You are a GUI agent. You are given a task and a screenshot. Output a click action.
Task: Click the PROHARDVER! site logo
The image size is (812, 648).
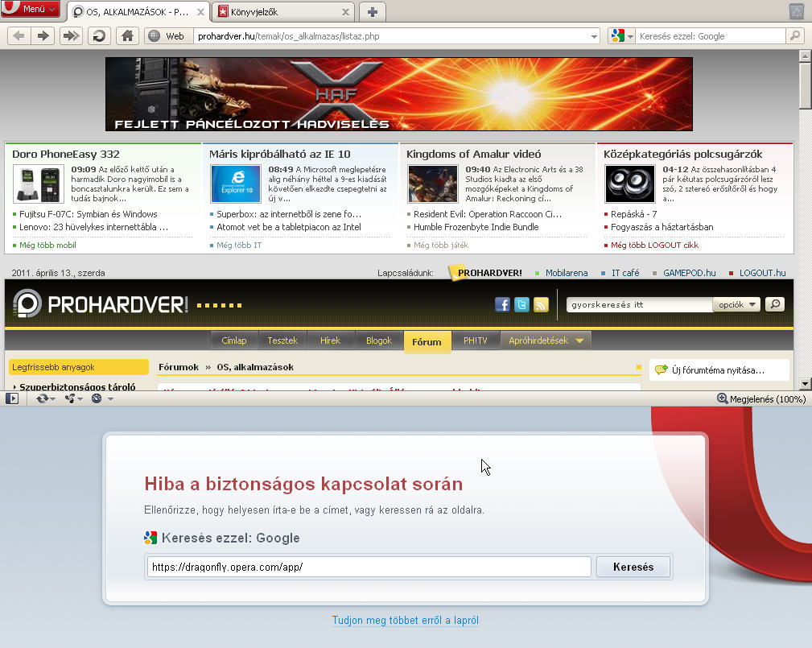click(101, 304)
